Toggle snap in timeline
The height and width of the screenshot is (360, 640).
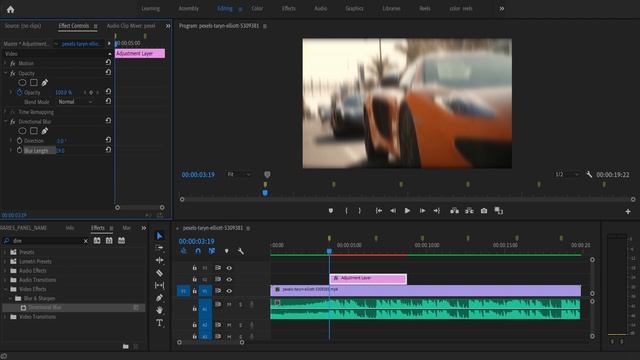coord(198,251)
